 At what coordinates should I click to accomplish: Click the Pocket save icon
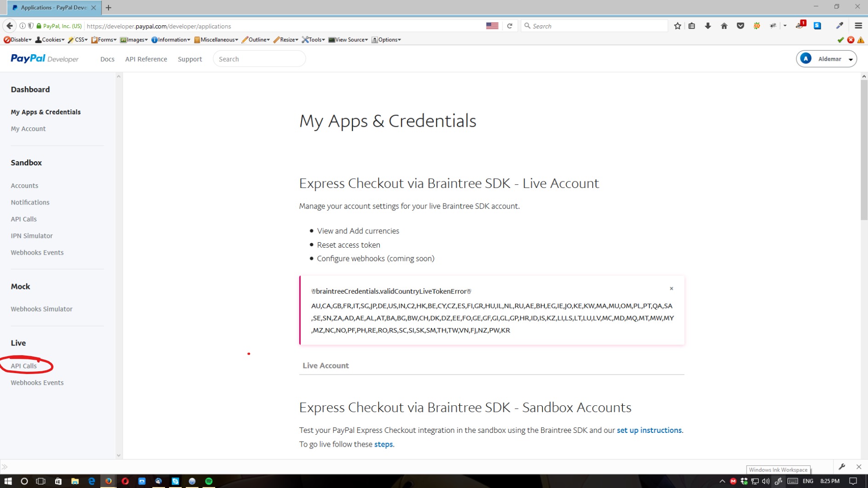click(x=740, y=26)
